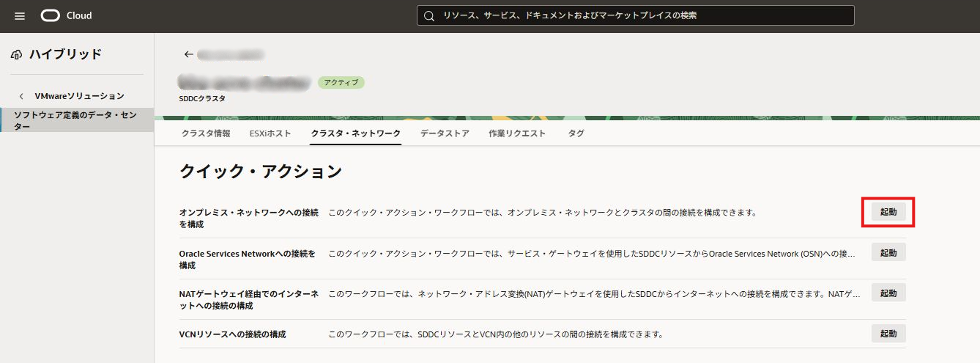Switch to the タグ tab
This screenshot has height=363, width=980.
576,133
